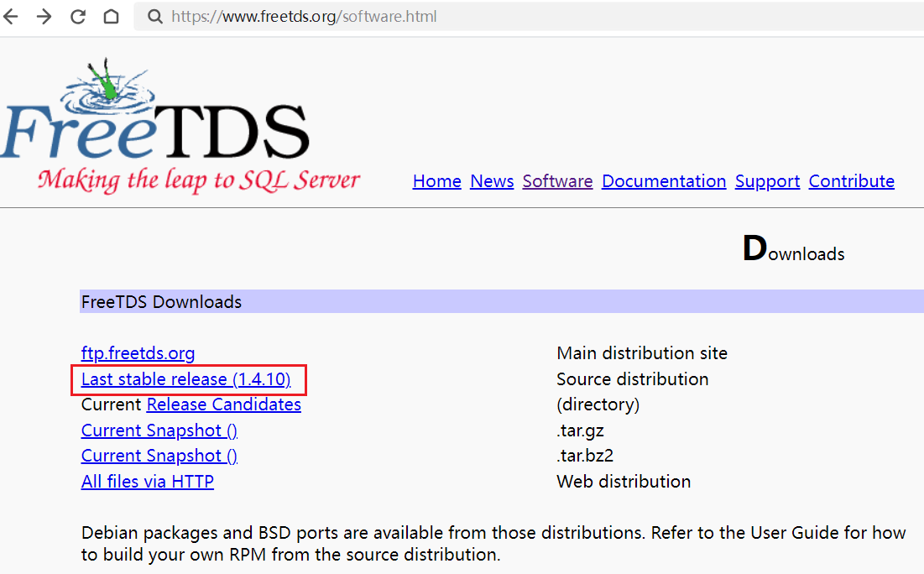The height and width of the screenshot is (574, 924).
Task: Open the Software navigation link
Action: click(557, 181)
